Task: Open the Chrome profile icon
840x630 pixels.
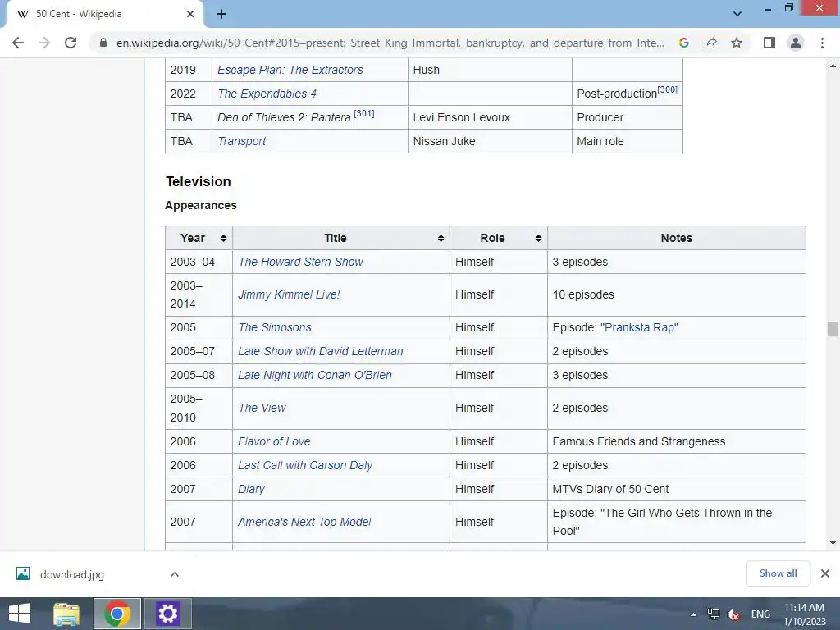Action: [x=796, y=43]
